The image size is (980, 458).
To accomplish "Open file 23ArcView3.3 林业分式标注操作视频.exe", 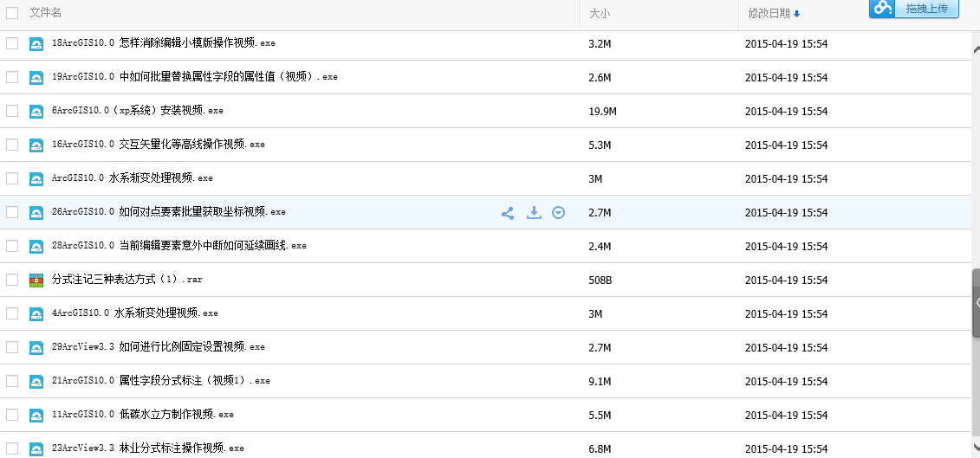I will [148, 448].
